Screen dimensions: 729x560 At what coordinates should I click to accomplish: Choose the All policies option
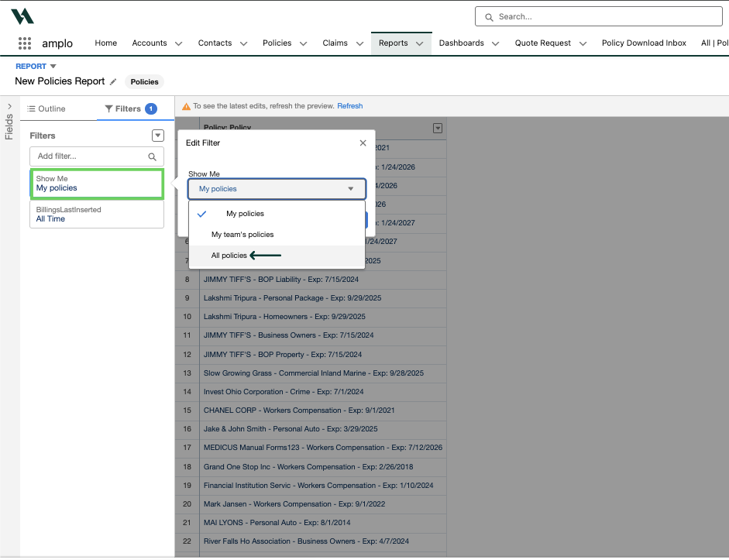[277, 256]
